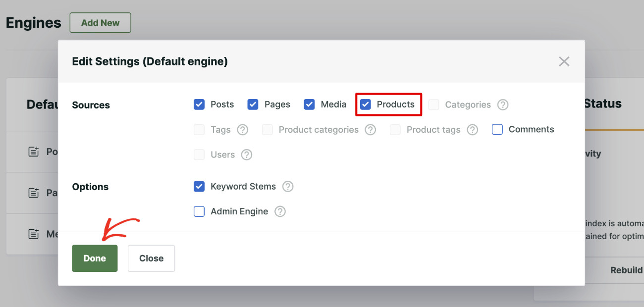Click the "Keyword Stems" label text
The height and width of the screenshot is (307, 644).
pyautogui.click(x=243, y=187)
